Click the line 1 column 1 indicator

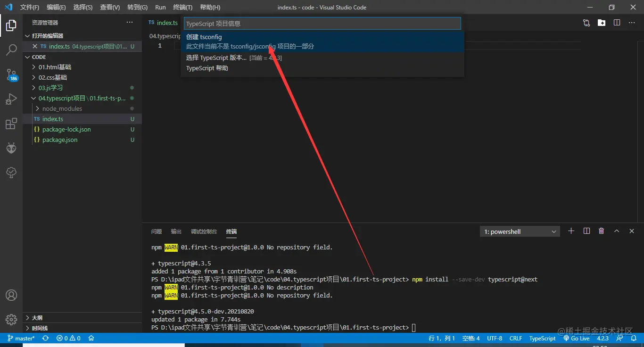point(442,338)
